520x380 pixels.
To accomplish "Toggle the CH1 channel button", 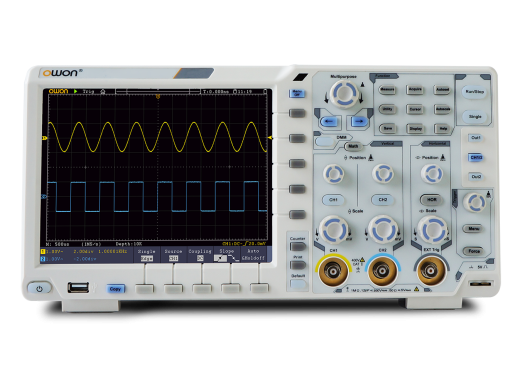I will click(x=333, y=200).
